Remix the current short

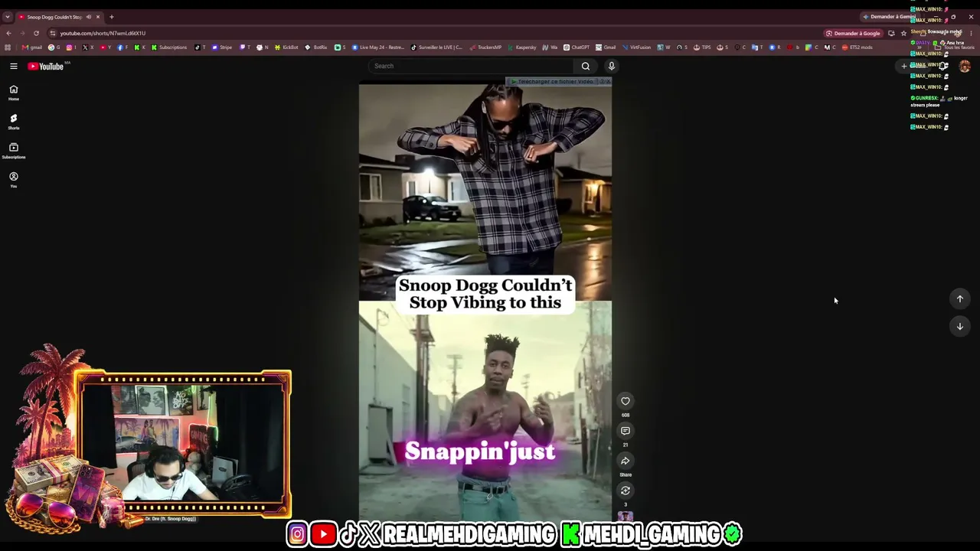coord(626,491)
